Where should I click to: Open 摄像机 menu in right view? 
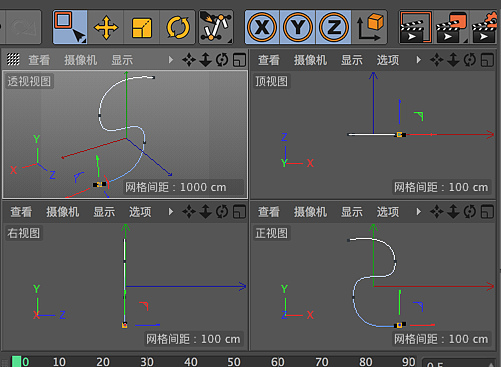63,212
